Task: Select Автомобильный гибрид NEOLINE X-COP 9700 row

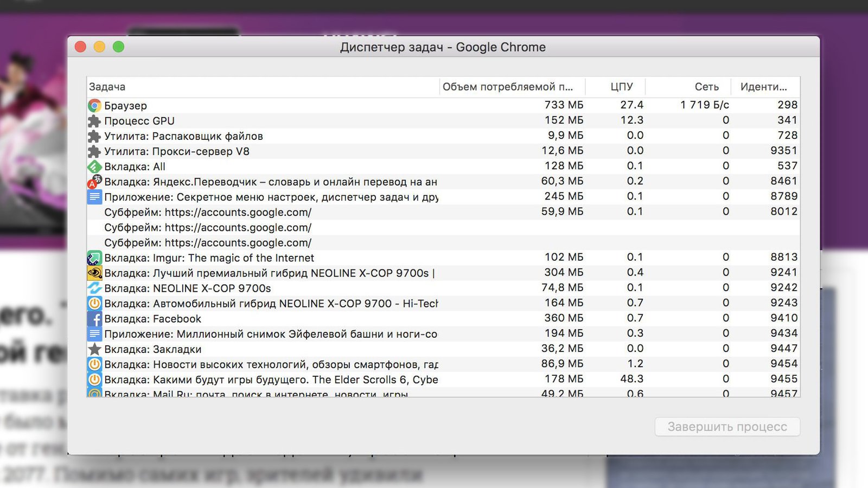Action: [x=443, y=303]
